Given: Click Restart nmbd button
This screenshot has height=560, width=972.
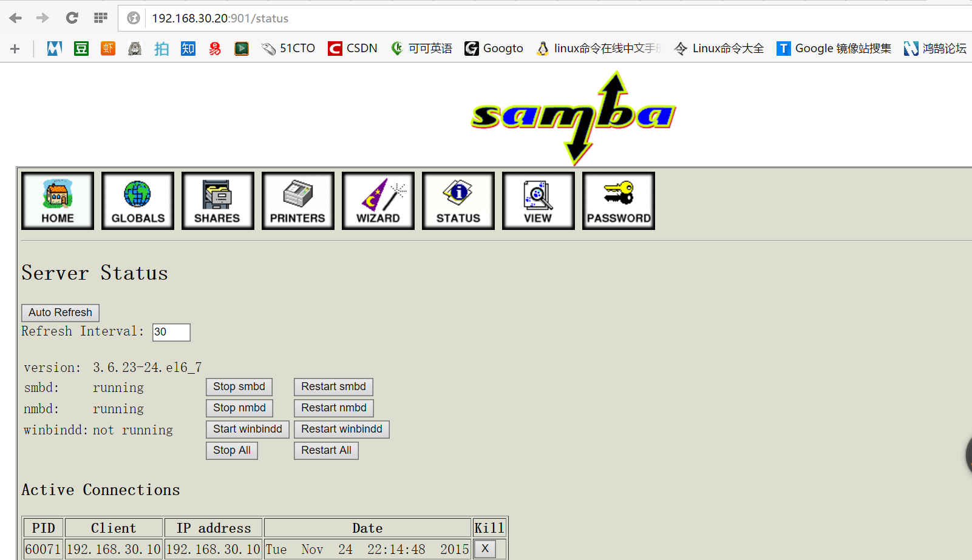Looking at the screenshot, I should [x=334, y=408].
